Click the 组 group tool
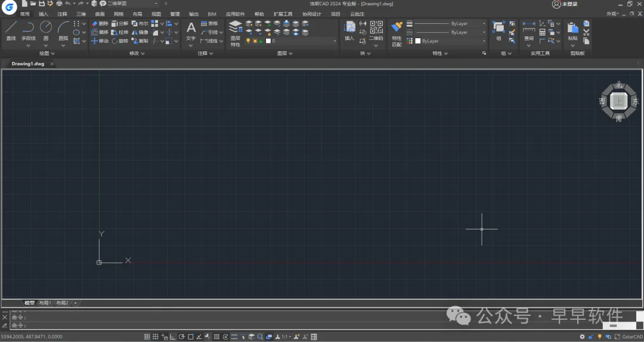Image resolution: width=644 pixels, height=342 pixels. pos(499,31)
